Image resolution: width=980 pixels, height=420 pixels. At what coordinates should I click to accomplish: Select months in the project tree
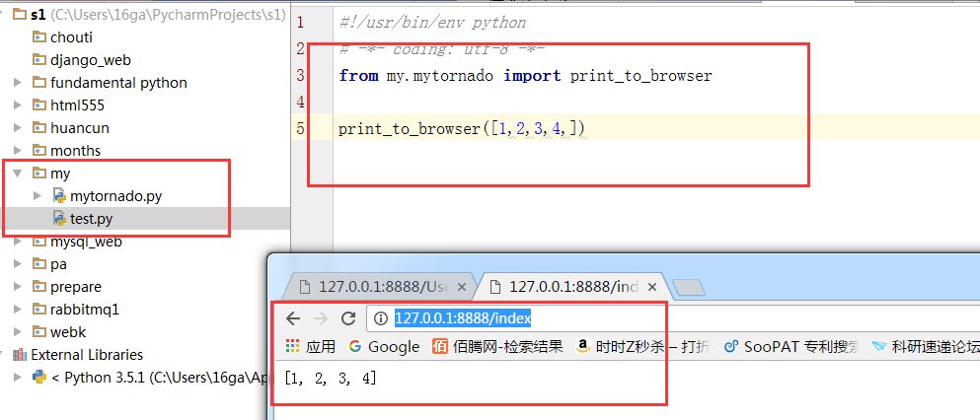pyautogui.click(x=76, y=151)
